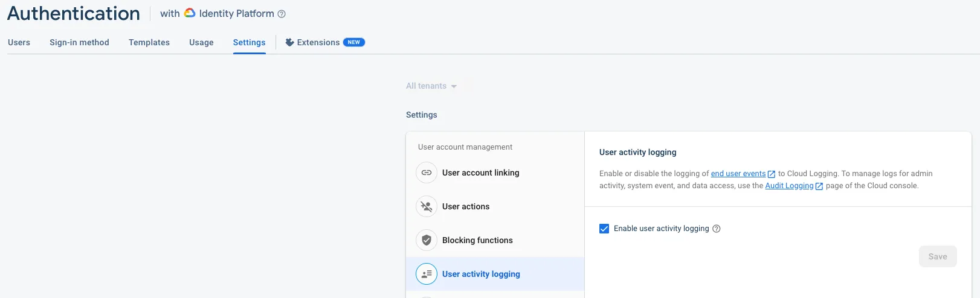Image resolution: width=980 pixels, height=298 pixels.
Task: Click the Blocking functions shield icon
Action: tap(427, 240)
